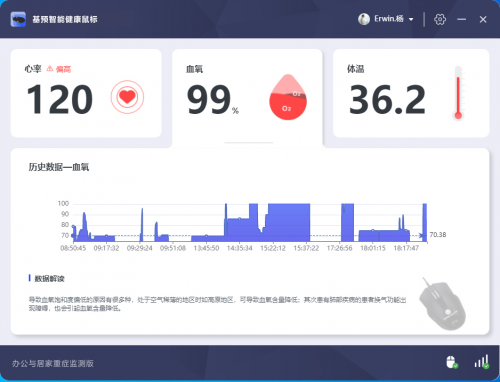
Task: Open the settings gear icon
Action: 440,19
